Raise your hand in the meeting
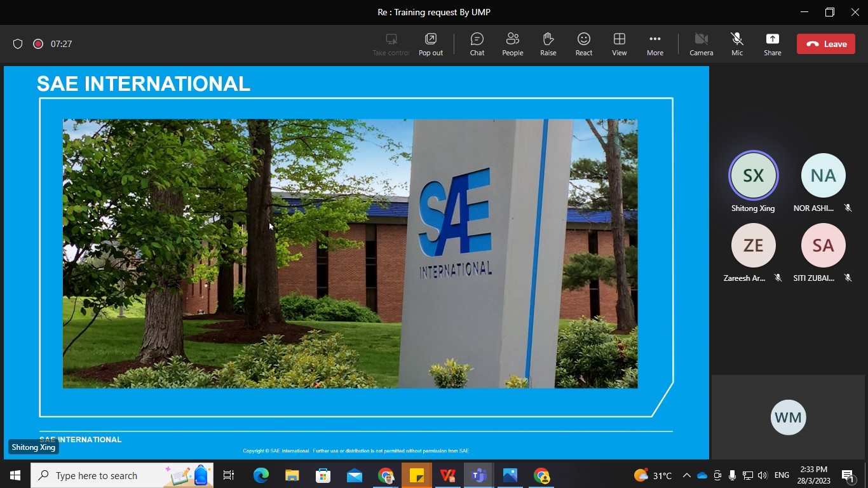 (x=548, y=44)
